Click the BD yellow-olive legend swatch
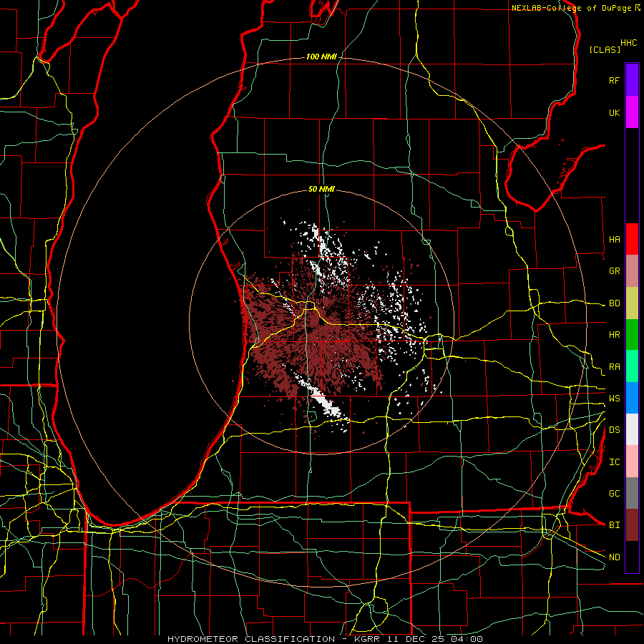644x644 pixels. (632, 303)
